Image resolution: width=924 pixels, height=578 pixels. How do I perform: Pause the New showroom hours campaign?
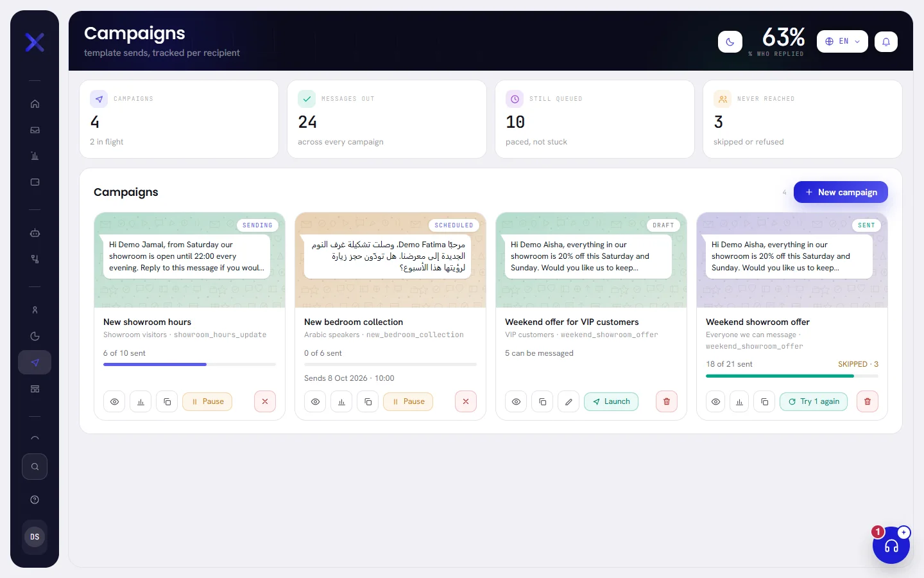[x=207, y=402]
